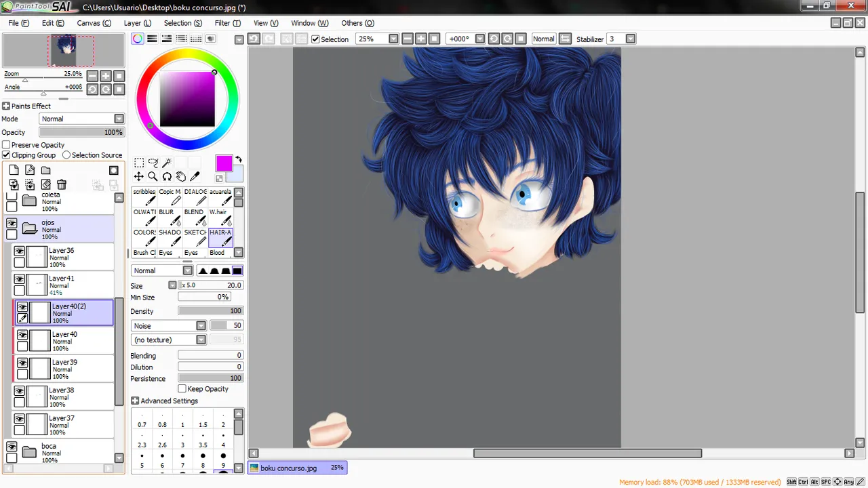Choose the Magic Wand selection tool
The width and height of the screenshot is (868, 488).
click(x=167, y=163)
